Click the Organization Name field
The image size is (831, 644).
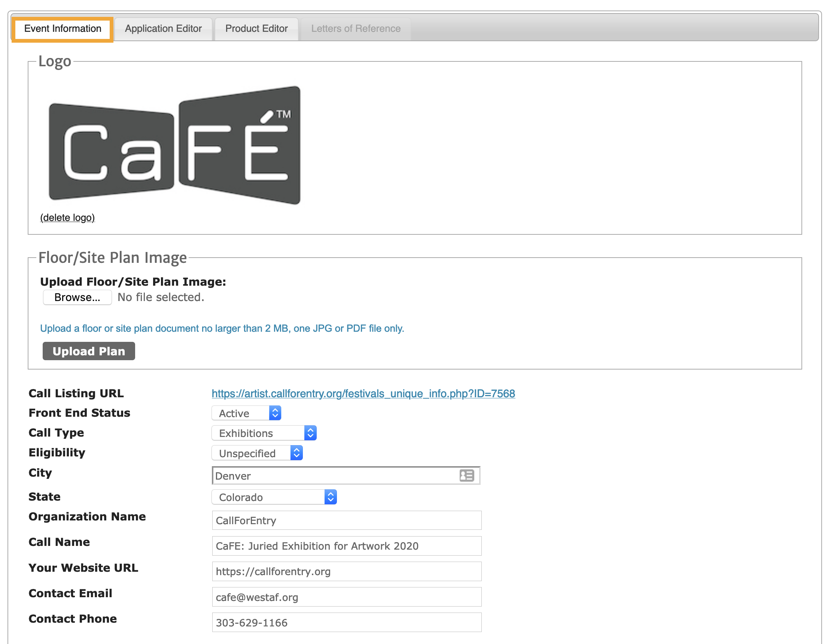(347, 521)
